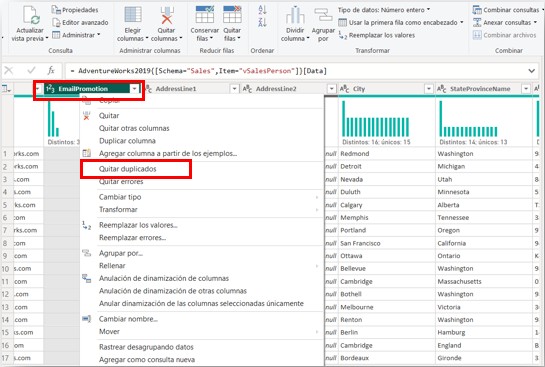Sort descending with the Z-A icon
Viewport: 545px width, 367px height.
(262, 23)
